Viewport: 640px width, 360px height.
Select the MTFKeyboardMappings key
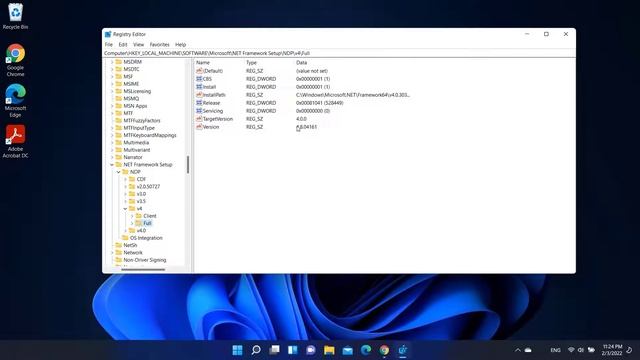[150, 135]
